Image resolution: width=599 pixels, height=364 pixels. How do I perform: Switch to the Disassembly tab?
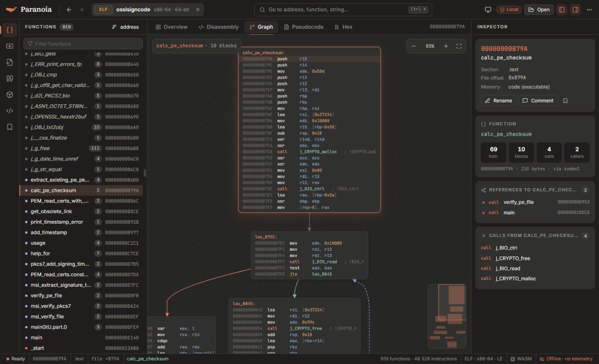(219, 27)
